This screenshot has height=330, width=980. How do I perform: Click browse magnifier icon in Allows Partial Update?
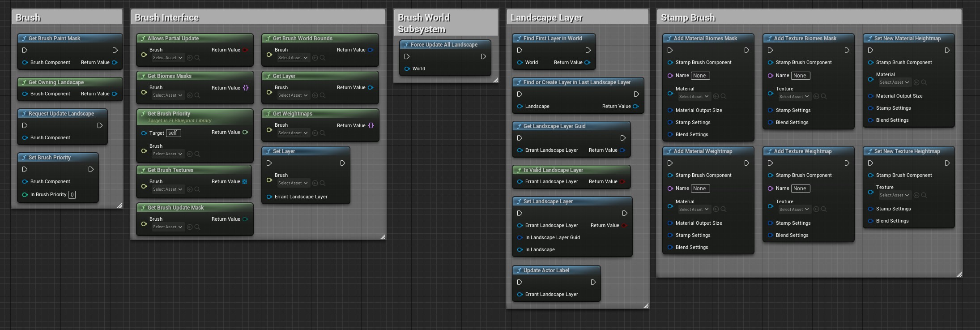[x=197, y=58]
